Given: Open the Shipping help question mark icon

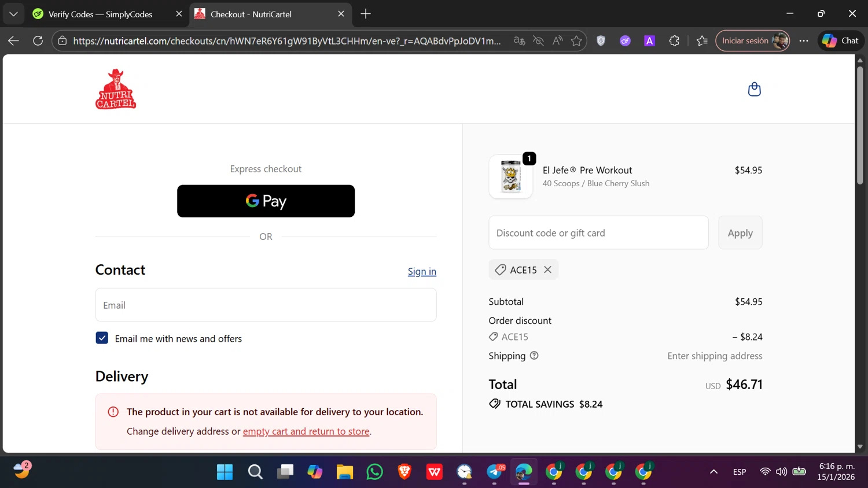Looking at the screenshot, I should [x=534, y=356].
